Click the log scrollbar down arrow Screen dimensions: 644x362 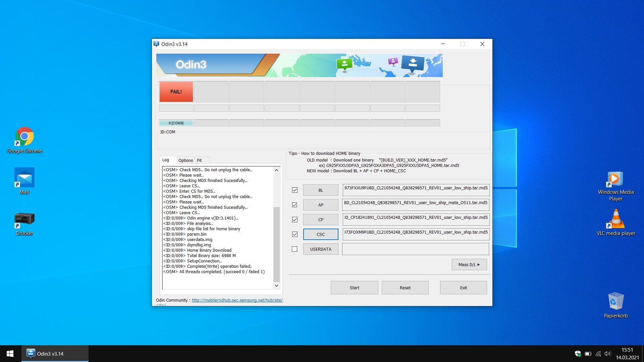(276, 286)
